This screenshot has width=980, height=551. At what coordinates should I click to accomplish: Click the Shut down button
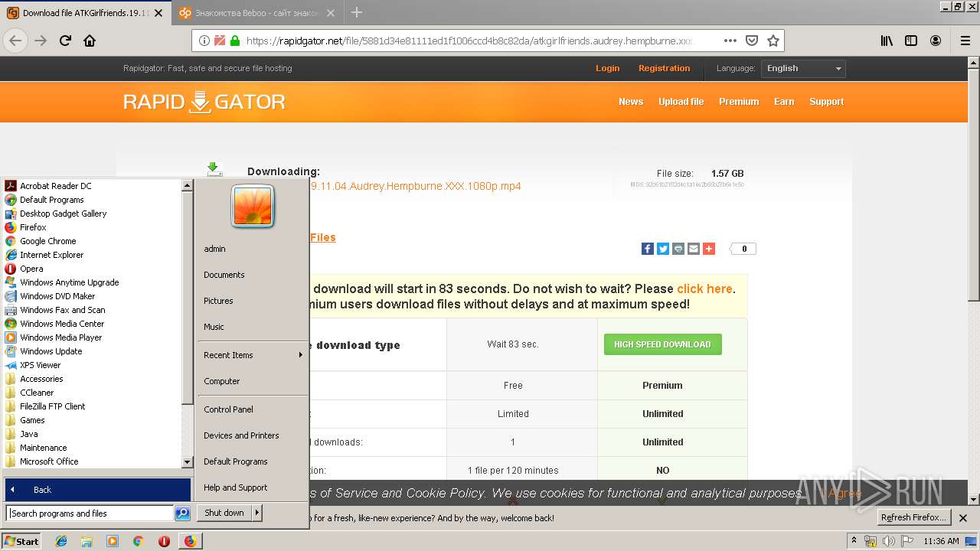pyautogui.click(x=224, y=513)
